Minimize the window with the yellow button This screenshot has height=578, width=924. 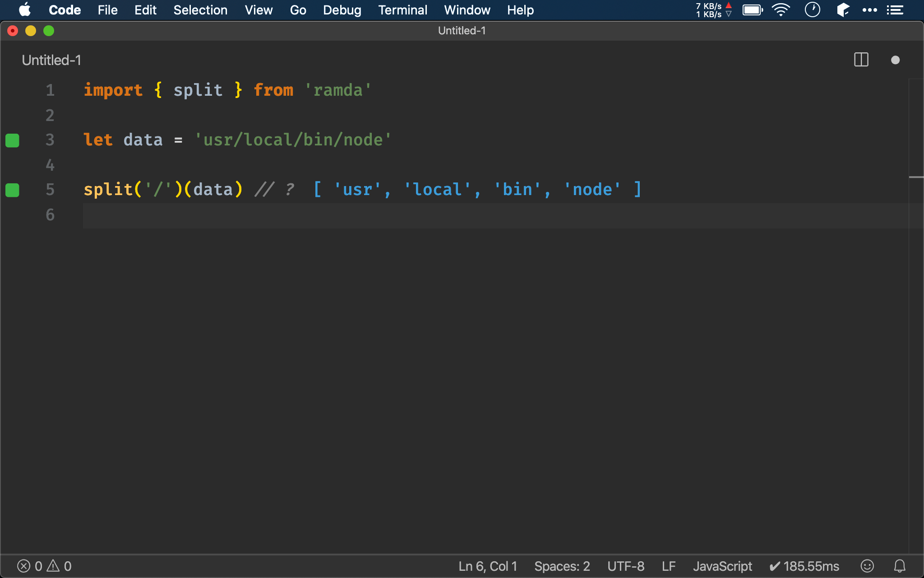pos(31,31)
